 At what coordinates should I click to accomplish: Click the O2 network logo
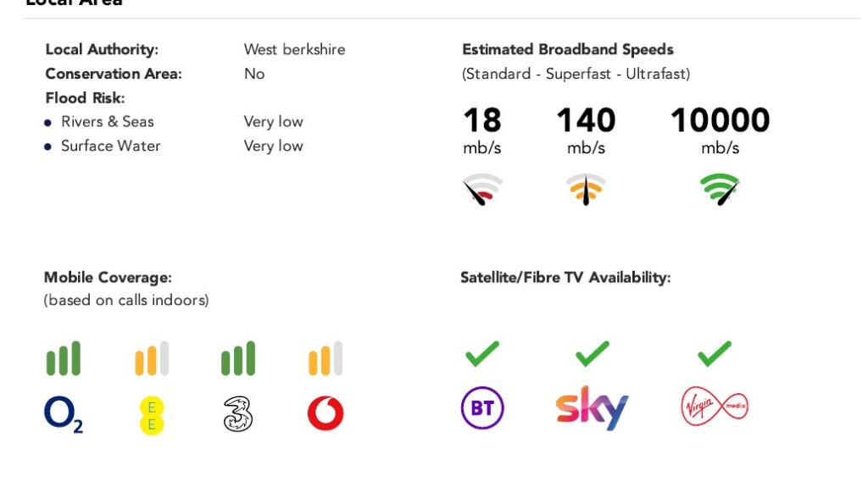[x=64, y=413]
